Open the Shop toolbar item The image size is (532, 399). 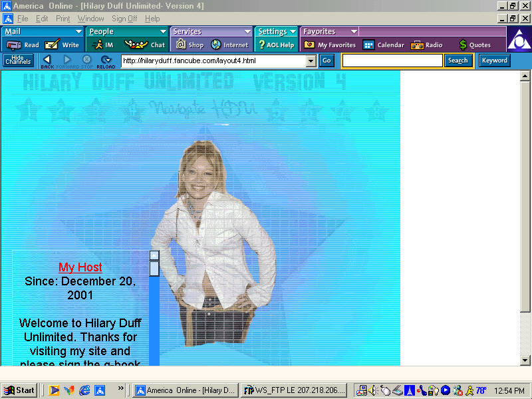190,45
